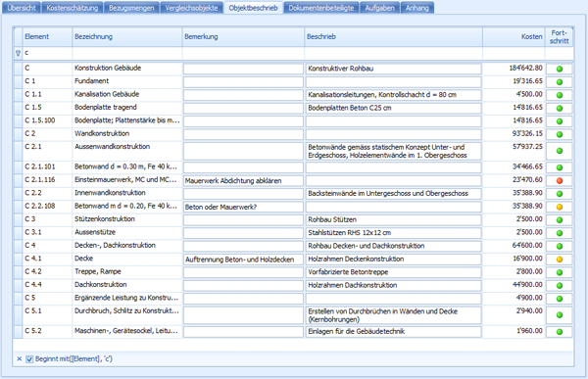
Task: Click the Beschrieb field 'Bodenplatten Beton C25 cm'
Action: (393, 109)
